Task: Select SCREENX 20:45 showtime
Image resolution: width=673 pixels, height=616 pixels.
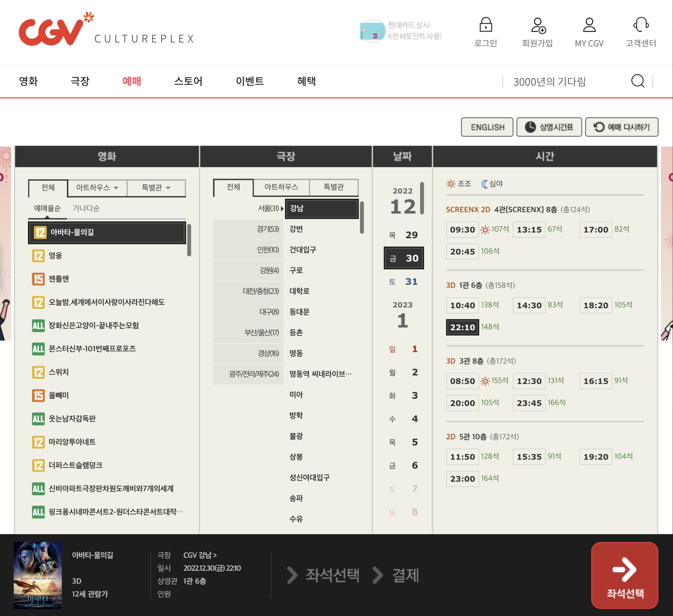Action: [462, 252]
